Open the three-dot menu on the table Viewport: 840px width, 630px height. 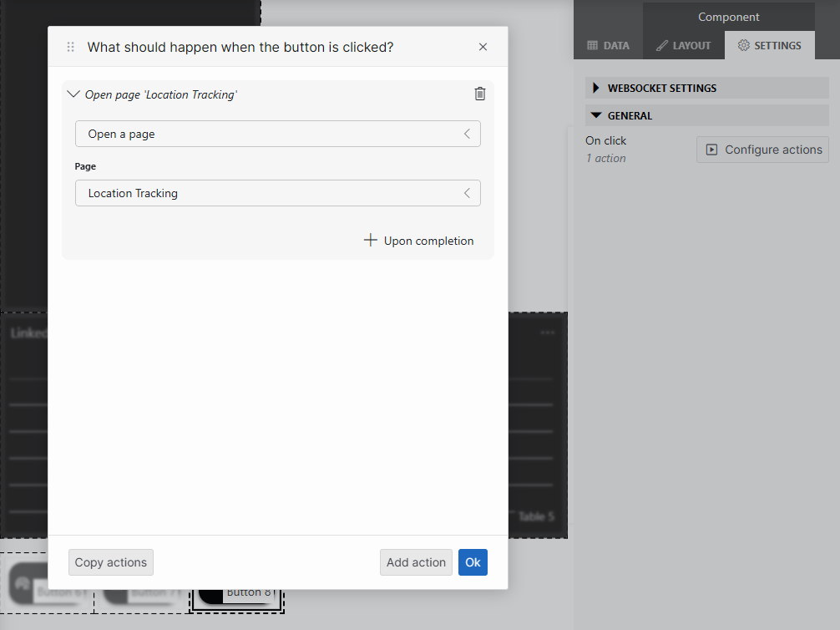(548, 333)
